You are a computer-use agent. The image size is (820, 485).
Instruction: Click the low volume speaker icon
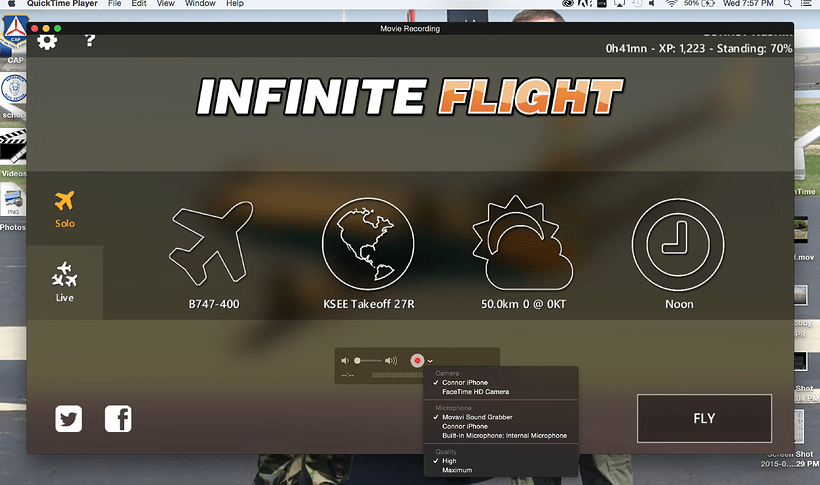(x=345, y=360)
